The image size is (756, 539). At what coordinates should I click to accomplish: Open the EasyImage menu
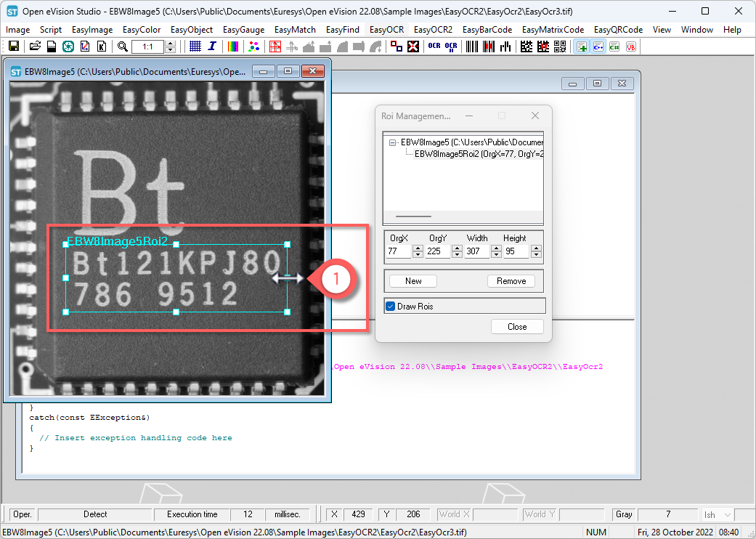click(92, 29)
